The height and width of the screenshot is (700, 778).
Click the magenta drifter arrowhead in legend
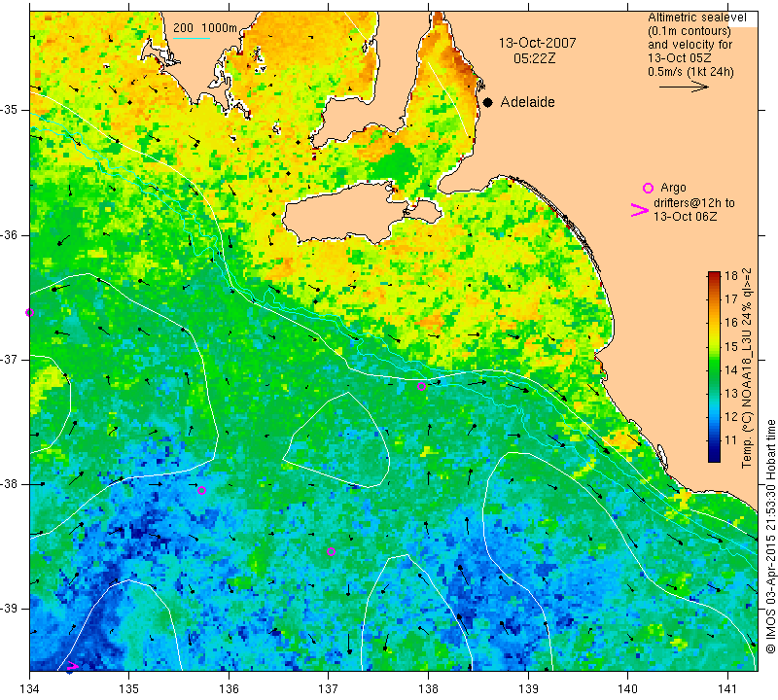coord(640,210)
